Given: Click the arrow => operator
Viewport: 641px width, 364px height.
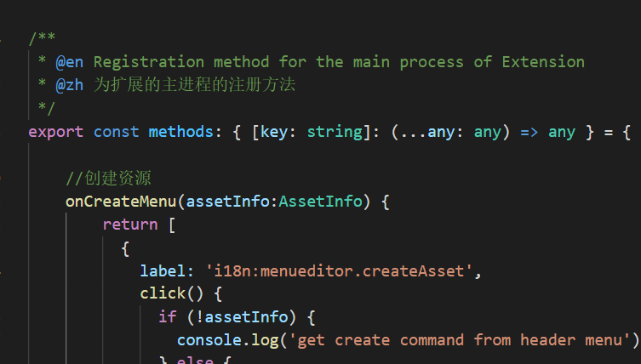Looking at the screenshot, I should [x=529, y=132].
